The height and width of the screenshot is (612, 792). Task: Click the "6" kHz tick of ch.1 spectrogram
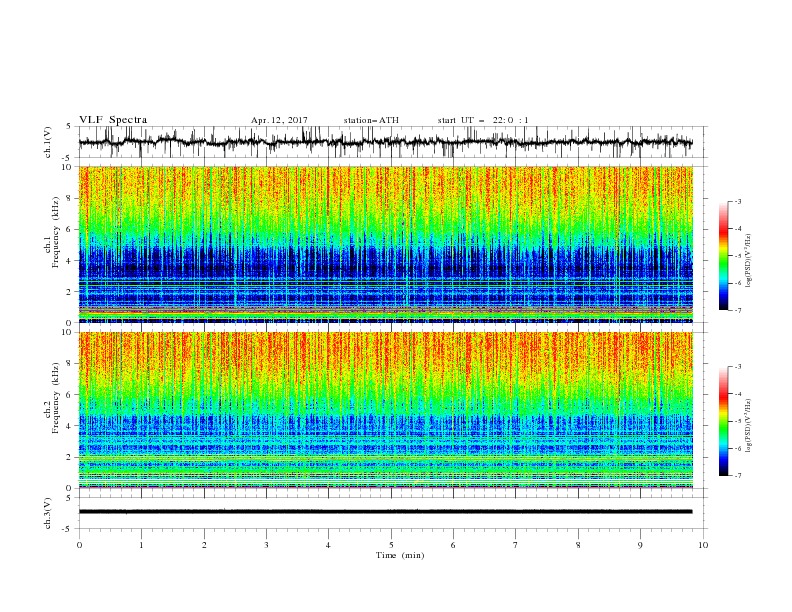71,229
